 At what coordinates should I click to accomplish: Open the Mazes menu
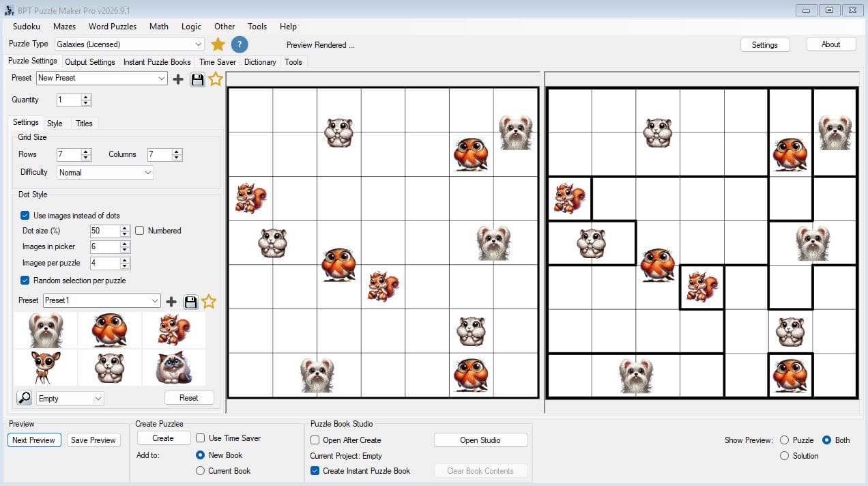tap(64, 27)
